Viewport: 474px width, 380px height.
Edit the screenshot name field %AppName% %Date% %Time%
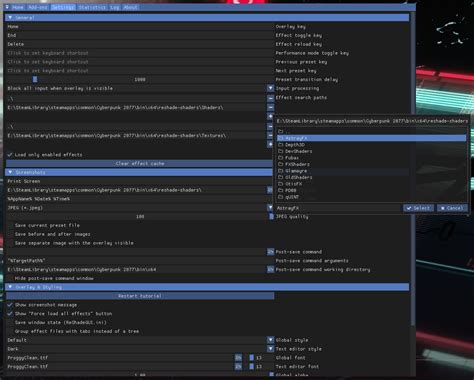click(x=140, y=199)
